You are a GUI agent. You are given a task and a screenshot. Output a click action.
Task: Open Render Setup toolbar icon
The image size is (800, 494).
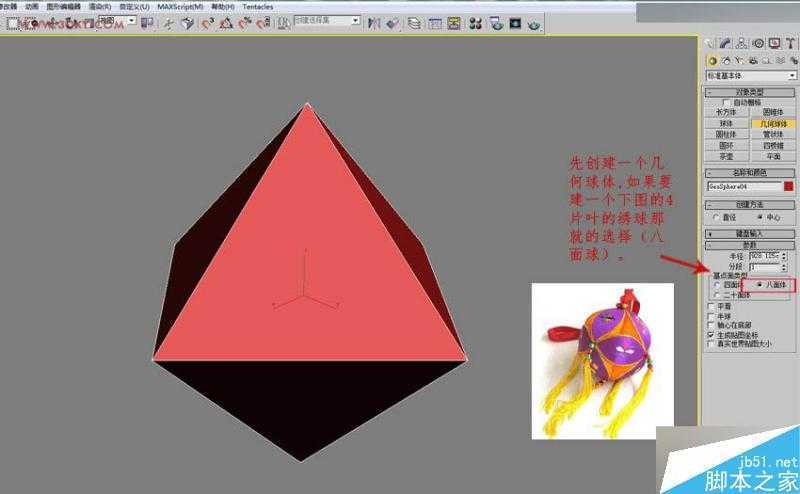click(496, 23)
